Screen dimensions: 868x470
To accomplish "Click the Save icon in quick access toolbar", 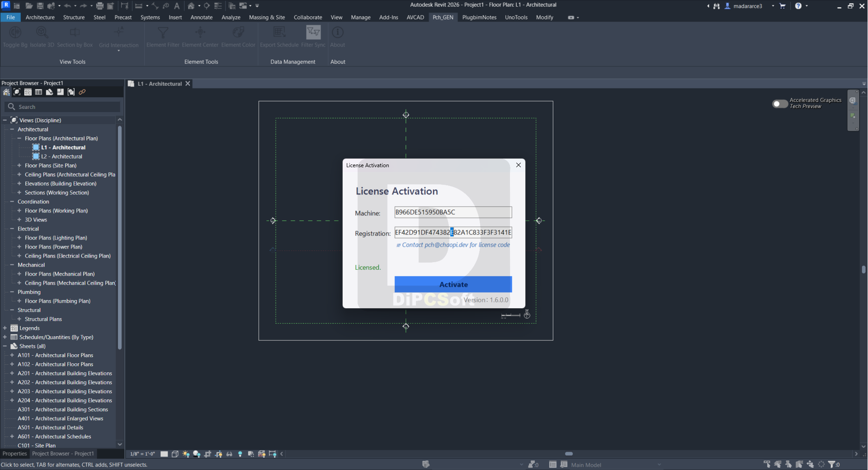I will [40, 6].
